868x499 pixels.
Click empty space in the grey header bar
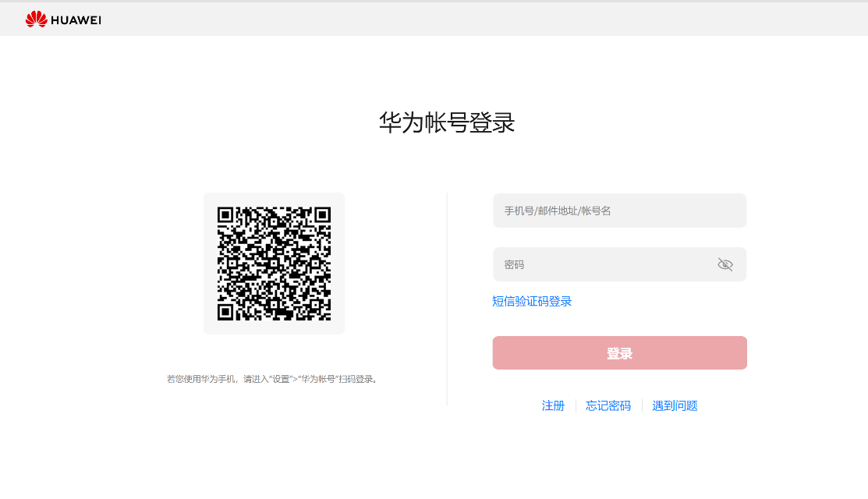click(x=468, y=19)
